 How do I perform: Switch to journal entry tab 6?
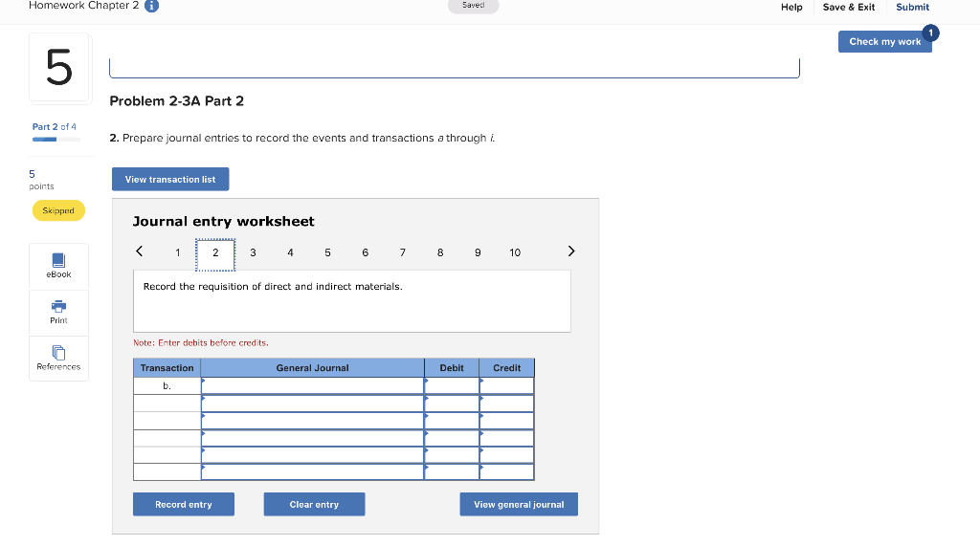point(365,252)
